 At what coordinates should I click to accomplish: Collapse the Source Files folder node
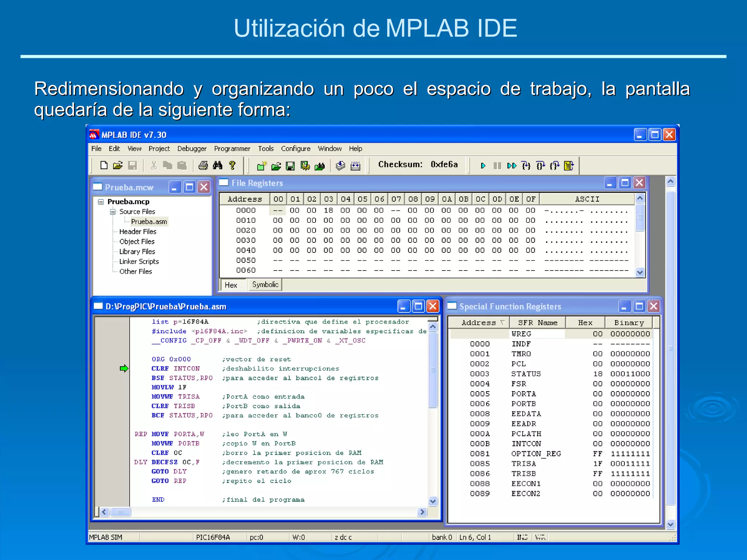click(x=113, y=211)
